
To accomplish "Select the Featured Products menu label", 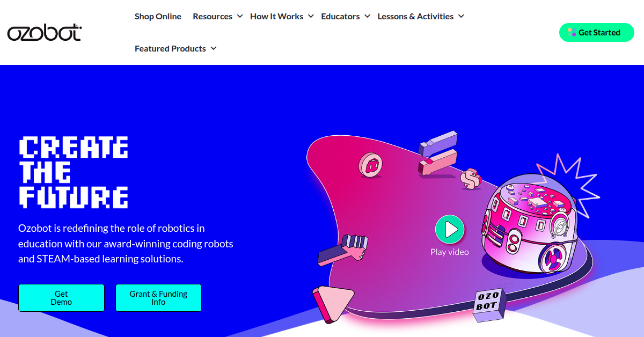I will tap(170, 48).
